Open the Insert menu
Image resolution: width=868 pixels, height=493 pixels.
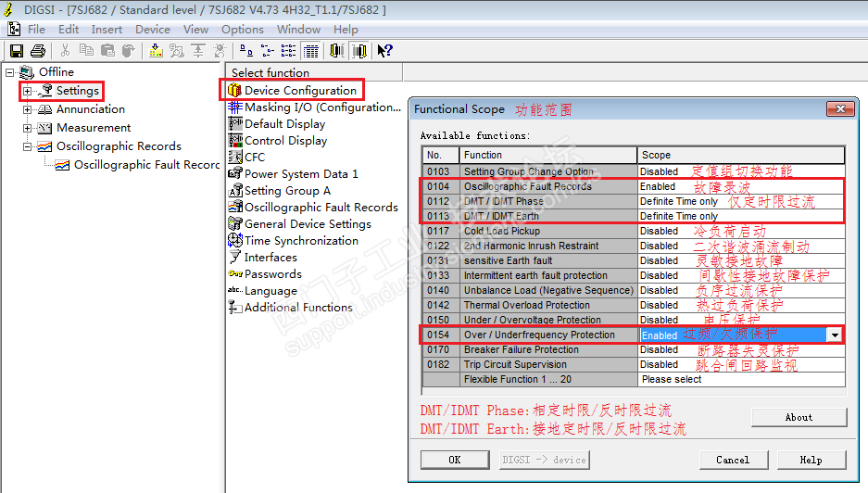[x=107, y=30]
